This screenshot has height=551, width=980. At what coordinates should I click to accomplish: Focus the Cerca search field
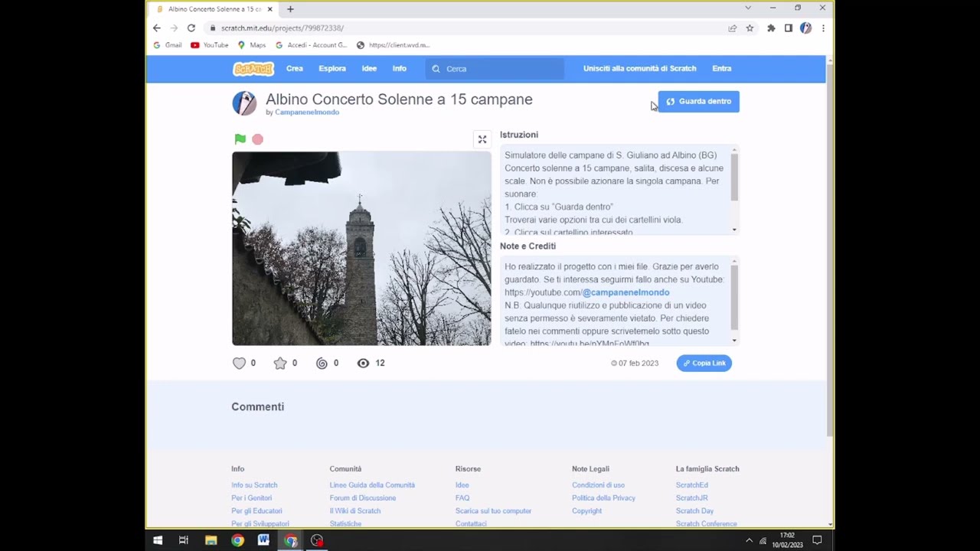pos(495,69)
